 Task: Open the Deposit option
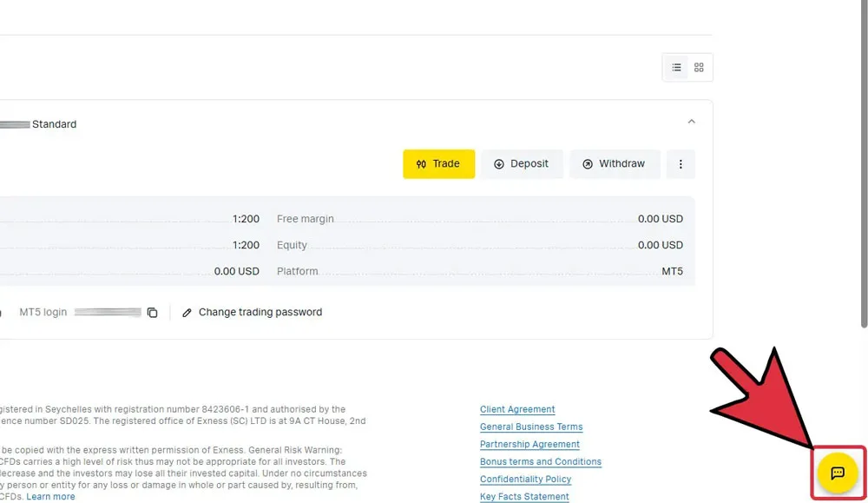point(522,164)
